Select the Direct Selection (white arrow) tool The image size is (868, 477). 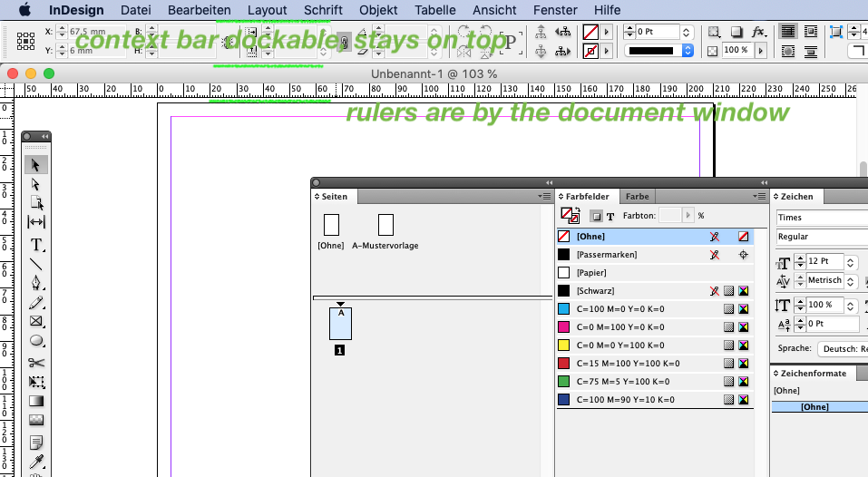click(36, 184)
